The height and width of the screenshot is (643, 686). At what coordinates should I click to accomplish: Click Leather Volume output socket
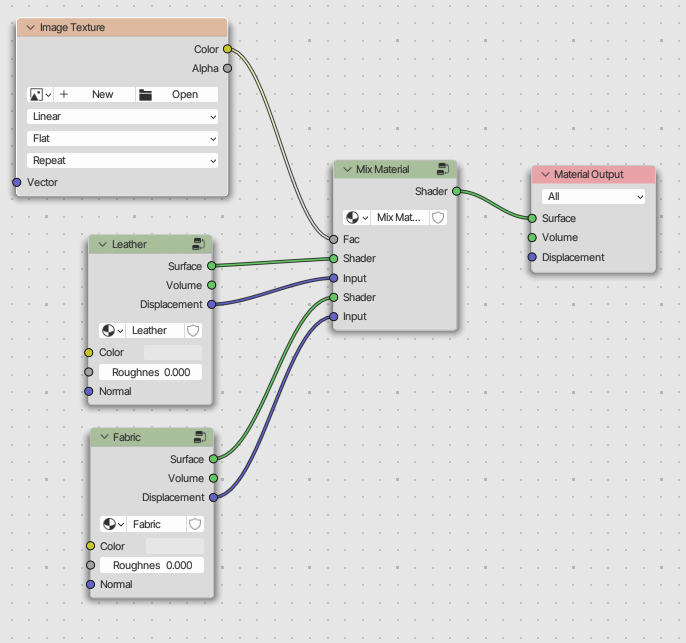[212, 285]
